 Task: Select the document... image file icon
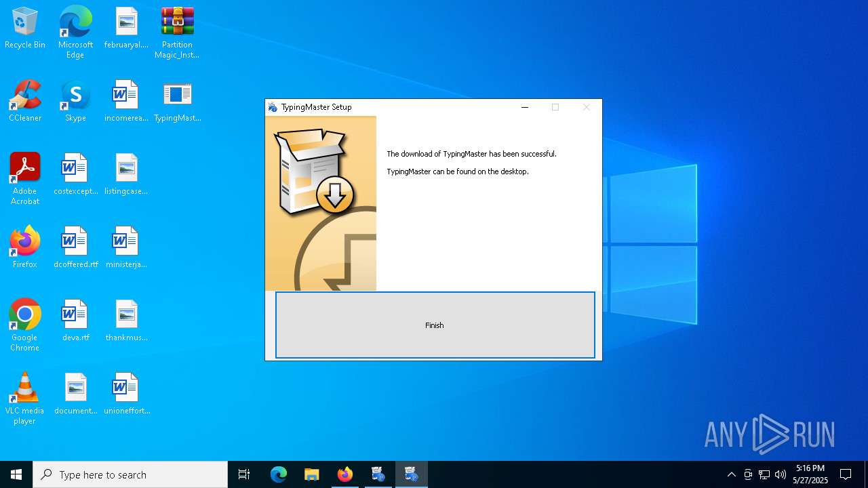[x=75, y=394]
